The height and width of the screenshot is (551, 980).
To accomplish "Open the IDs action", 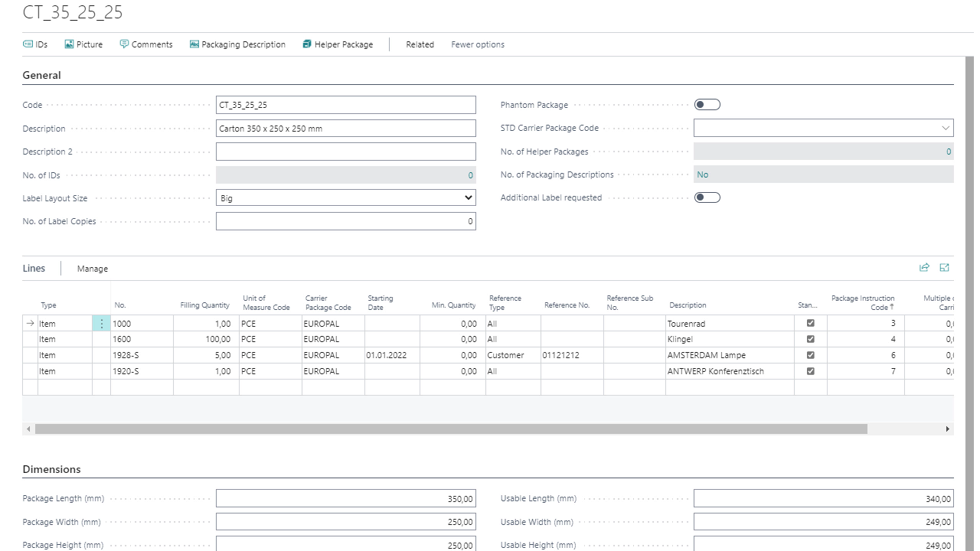I will tap(35, 44).
